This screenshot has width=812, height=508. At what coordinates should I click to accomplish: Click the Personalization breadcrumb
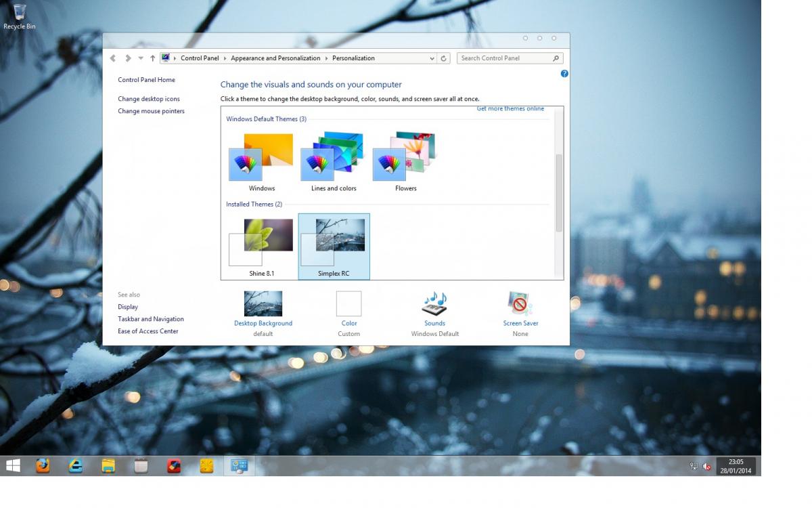click(353, 58)
